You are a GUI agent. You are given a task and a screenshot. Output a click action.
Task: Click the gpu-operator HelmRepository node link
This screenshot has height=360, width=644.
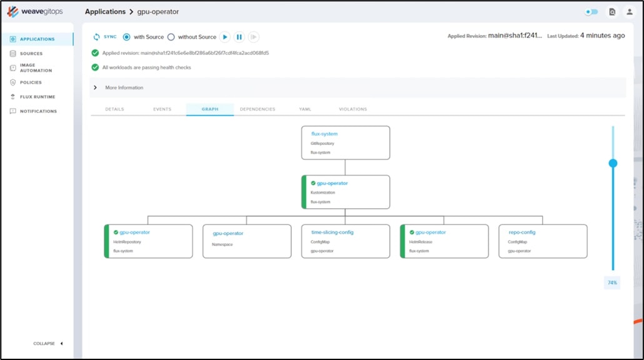tap(134, 232)
